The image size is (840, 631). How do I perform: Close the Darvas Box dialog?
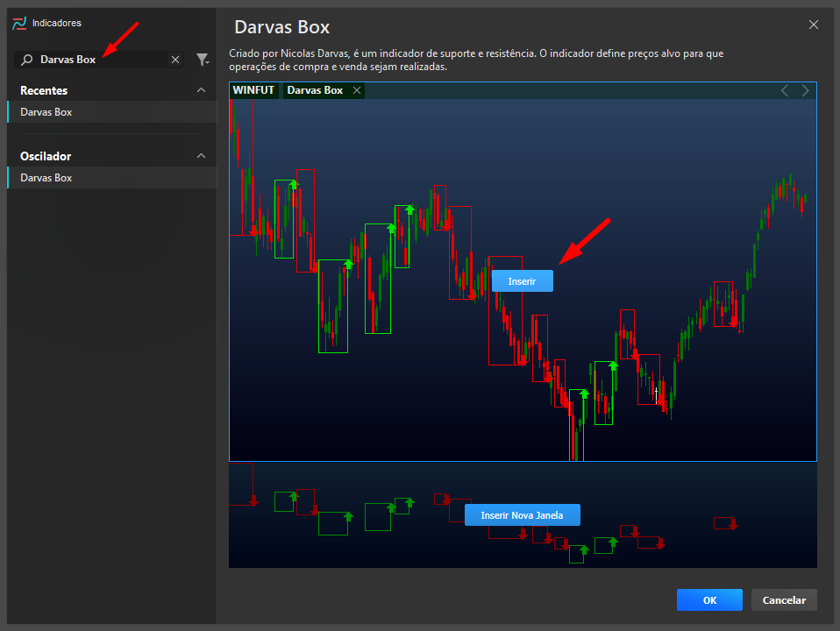(813, 24)
